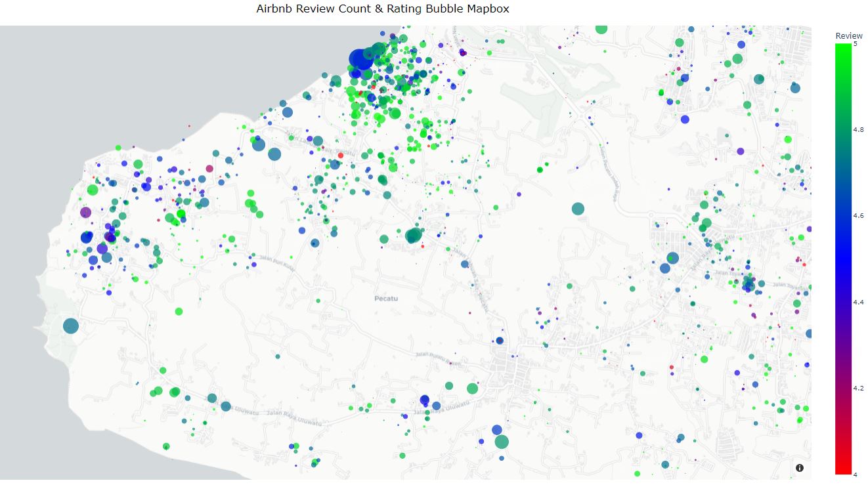Select the large teal bubble on far-west peninsula

(x=71, y=326)
